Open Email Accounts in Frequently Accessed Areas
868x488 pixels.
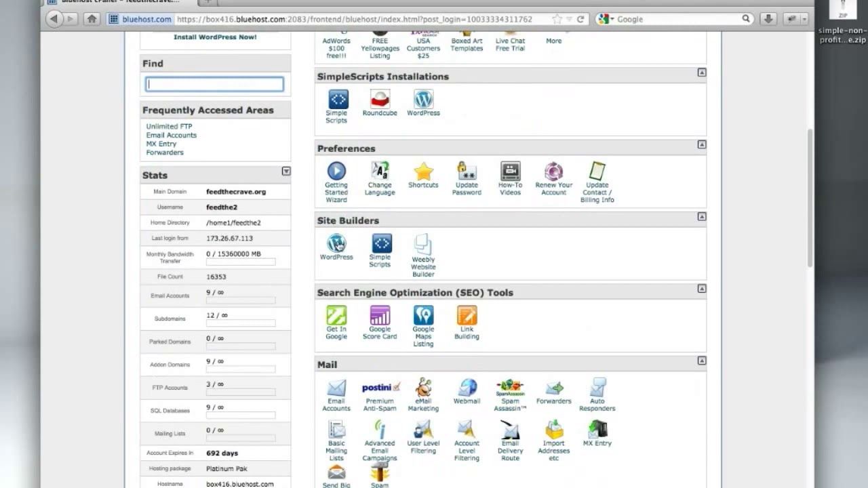click(x=171, y=135)
